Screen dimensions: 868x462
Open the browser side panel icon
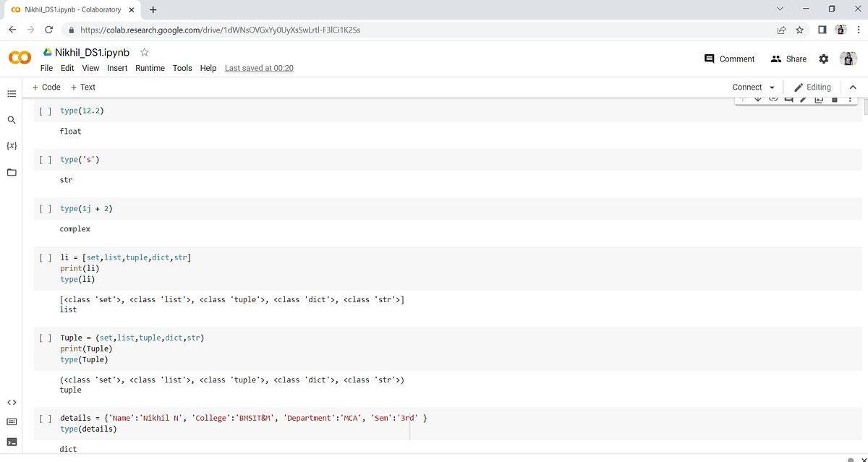point(822,30)
